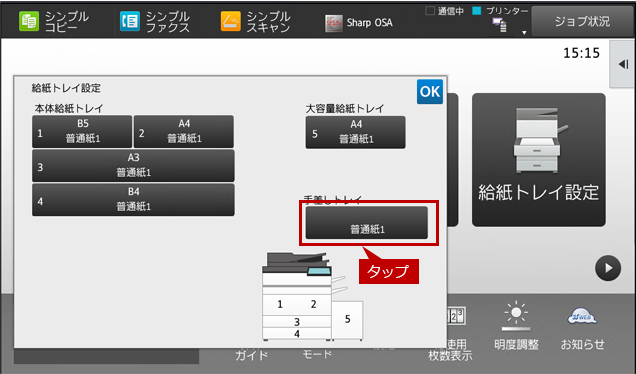Viewport: 636px width, 374px height.
Task: Open the job status (ジョブ状況) screen
Action: coord(582,21)
